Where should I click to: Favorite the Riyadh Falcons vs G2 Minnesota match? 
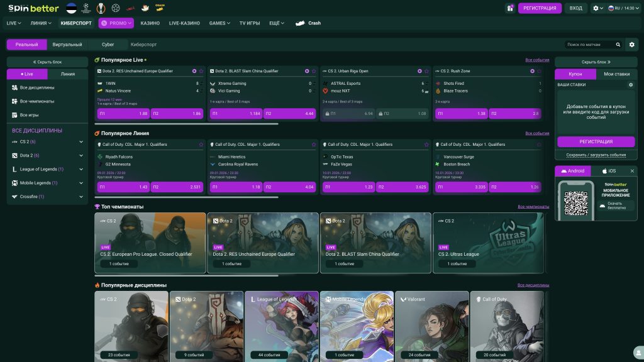[x=201, y=145]
